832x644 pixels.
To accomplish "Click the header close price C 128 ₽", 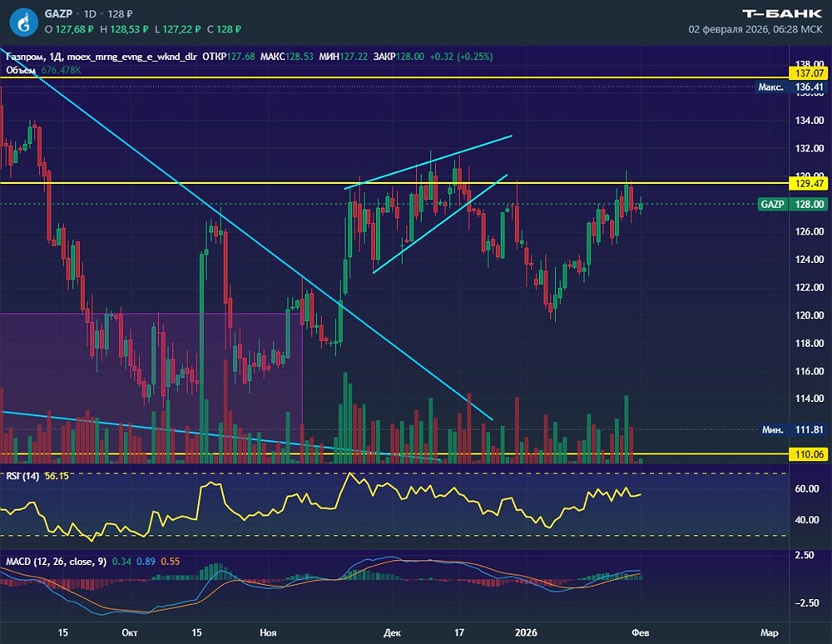I will pyautogui.click(x=224, y=29).
